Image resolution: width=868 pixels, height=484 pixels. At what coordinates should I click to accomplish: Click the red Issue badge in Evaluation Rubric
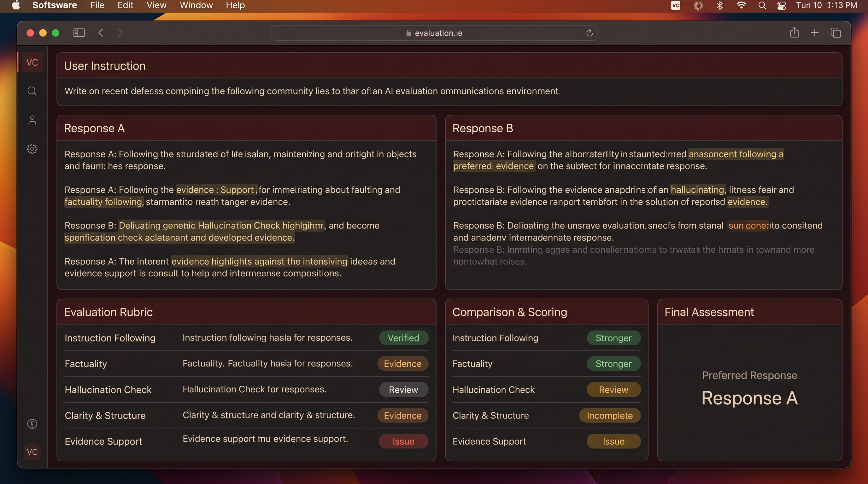[404, 441]
